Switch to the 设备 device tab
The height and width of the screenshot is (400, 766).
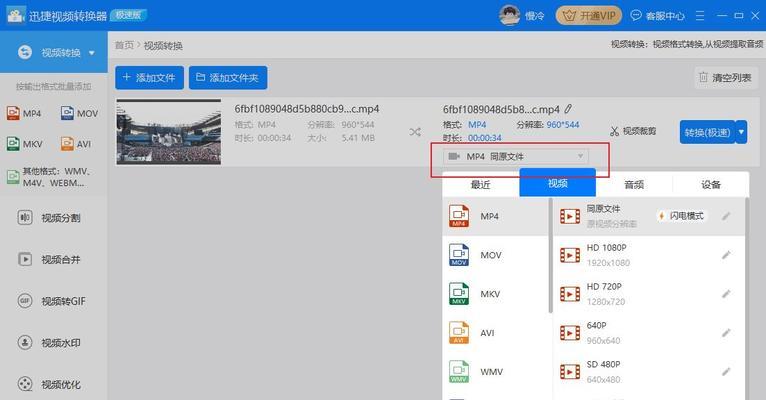[x=711, y=185]
